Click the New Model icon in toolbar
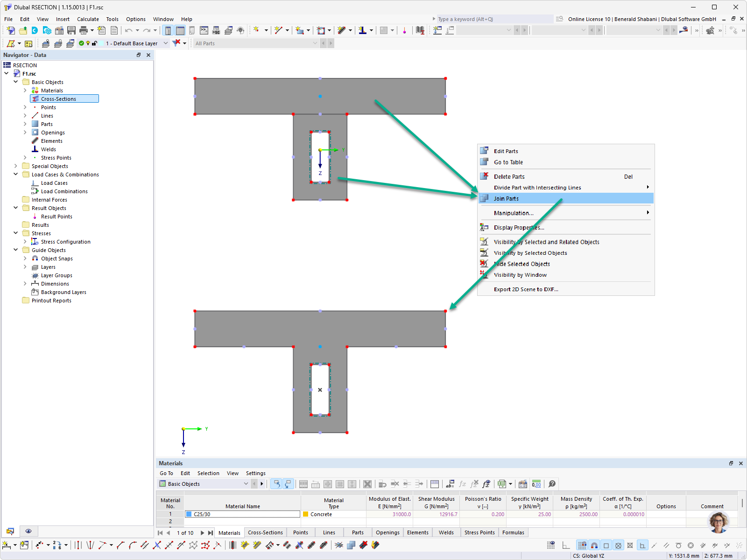Screen dimensions: 747x560 (11, 30)
